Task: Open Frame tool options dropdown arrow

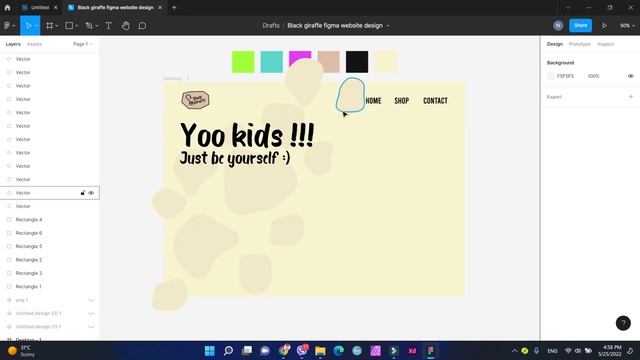Action: click(57, 26)
